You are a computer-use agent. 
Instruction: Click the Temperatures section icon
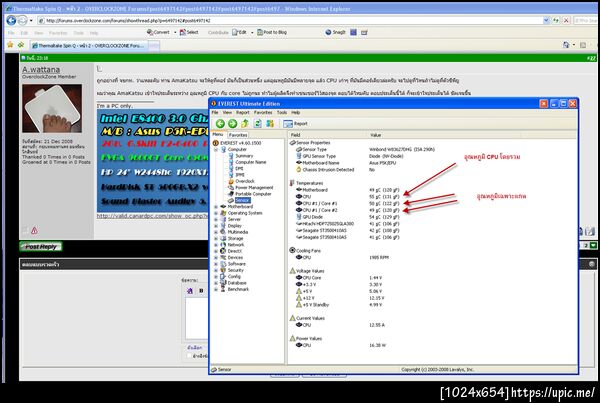[x=292, y=183]
